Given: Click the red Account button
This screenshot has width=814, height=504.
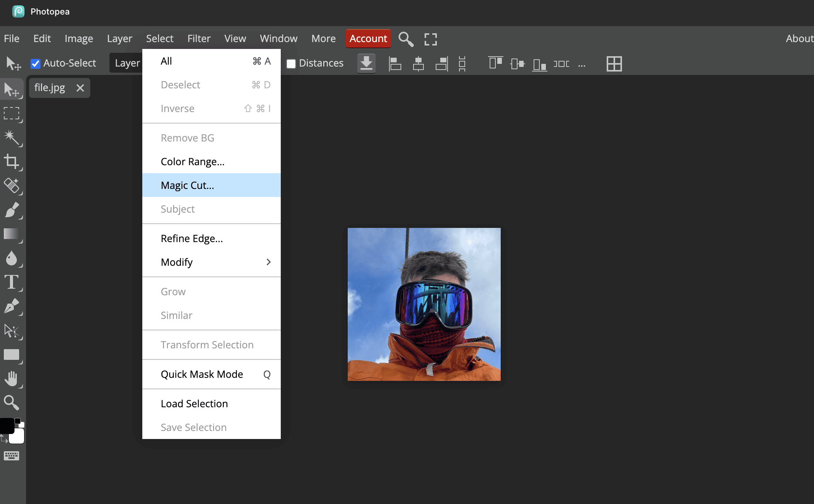Looking at the screenshot, I should coord(368,39).
